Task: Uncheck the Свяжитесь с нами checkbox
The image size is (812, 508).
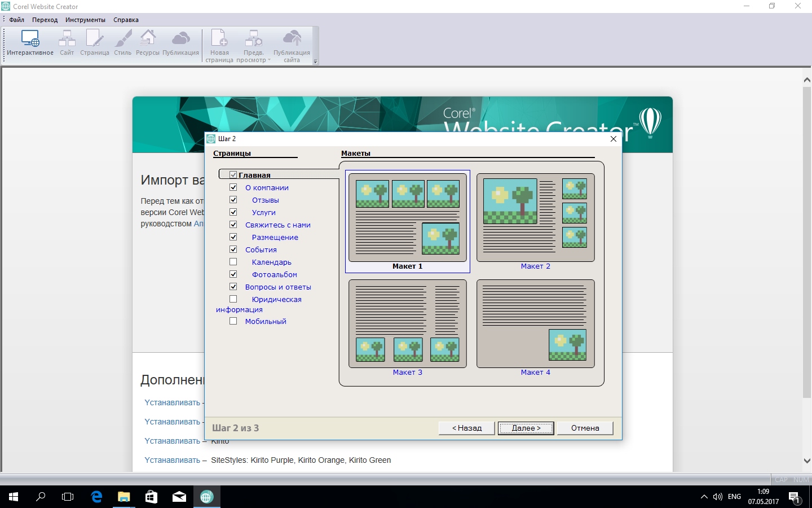Action: tap(233, 225)
